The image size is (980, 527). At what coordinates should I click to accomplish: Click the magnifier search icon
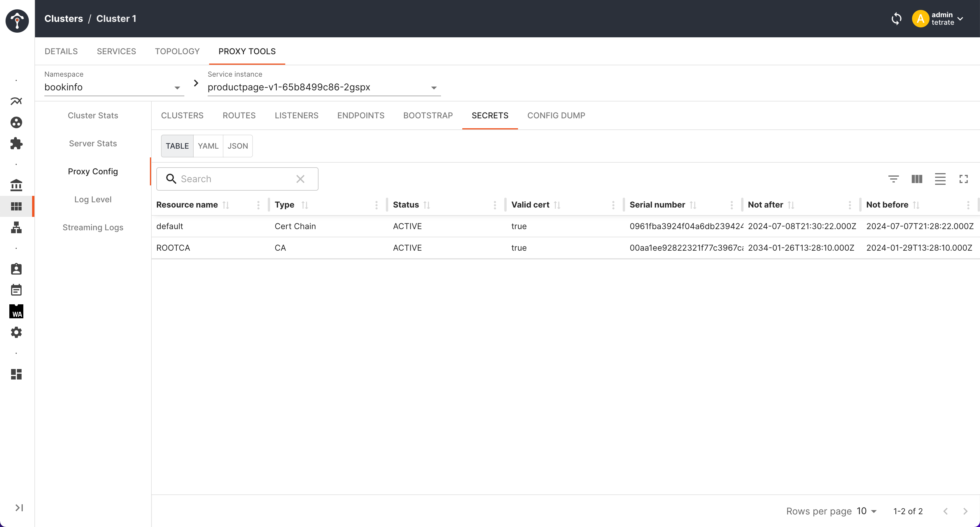click(171, 179)
